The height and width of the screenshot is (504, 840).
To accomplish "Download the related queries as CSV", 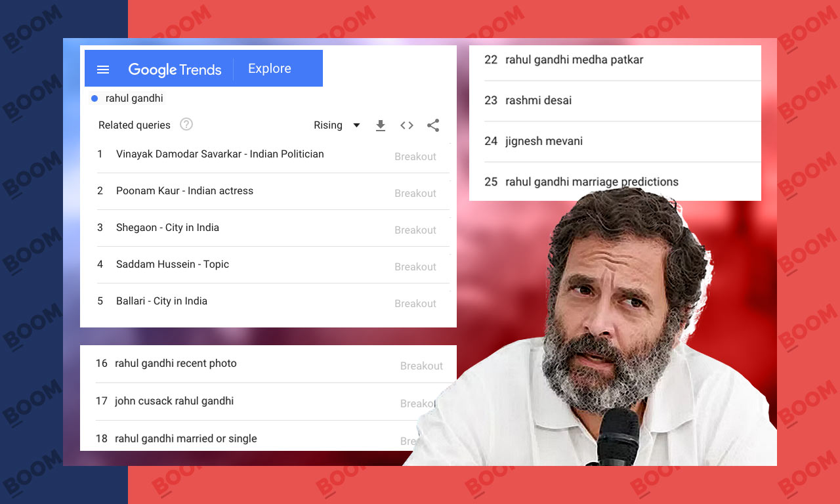I will pyautogui.click(x=380, y=125).
